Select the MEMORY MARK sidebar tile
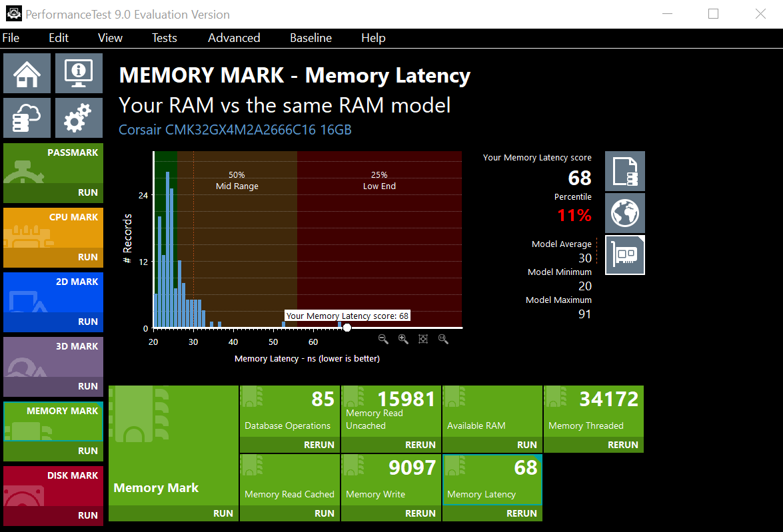 pos(53,421)
